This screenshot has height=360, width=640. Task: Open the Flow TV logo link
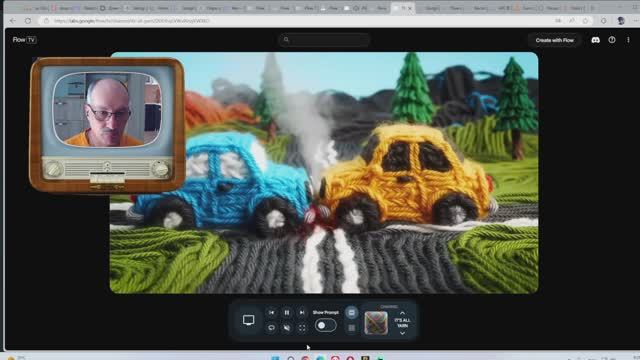(24, 40)
